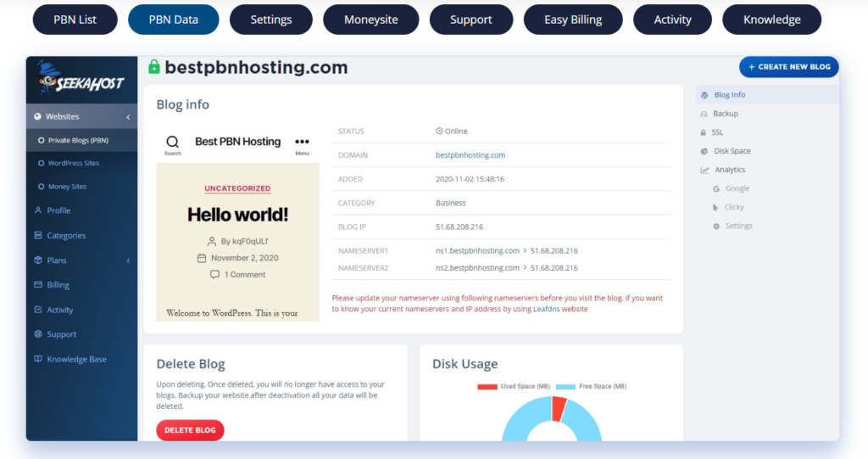Click the added date 2020-11-02 15:48:16
Viewport: 868px width, 459px height.
pyautogui.click(x=470, y=179)
